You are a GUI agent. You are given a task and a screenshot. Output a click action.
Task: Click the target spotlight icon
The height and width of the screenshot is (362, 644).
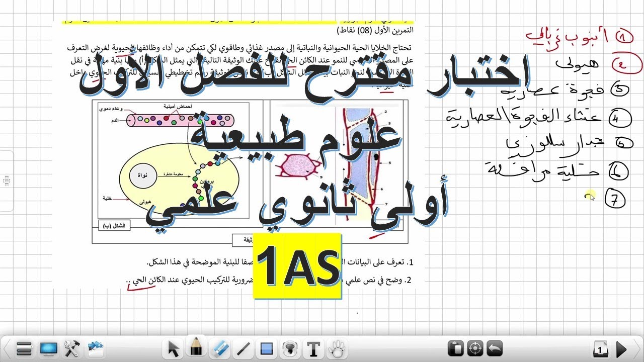(x=475, y=348)
